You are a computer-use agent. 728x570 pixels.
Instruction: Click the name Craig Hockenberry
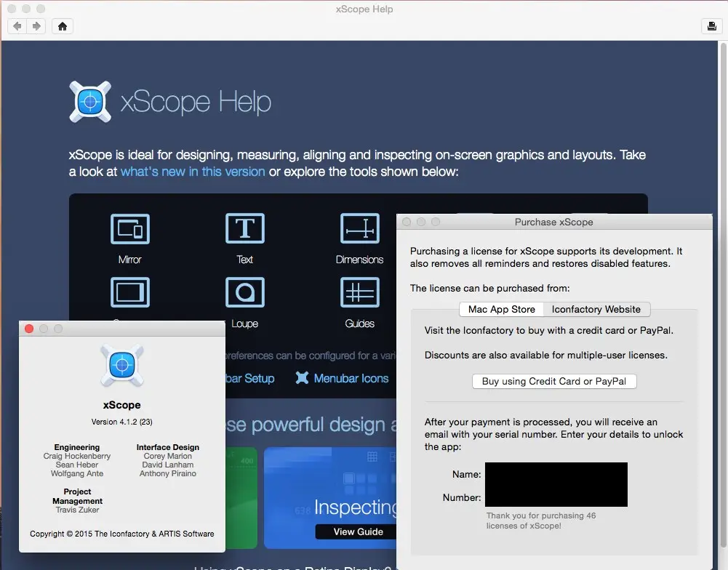click(77, 456)
